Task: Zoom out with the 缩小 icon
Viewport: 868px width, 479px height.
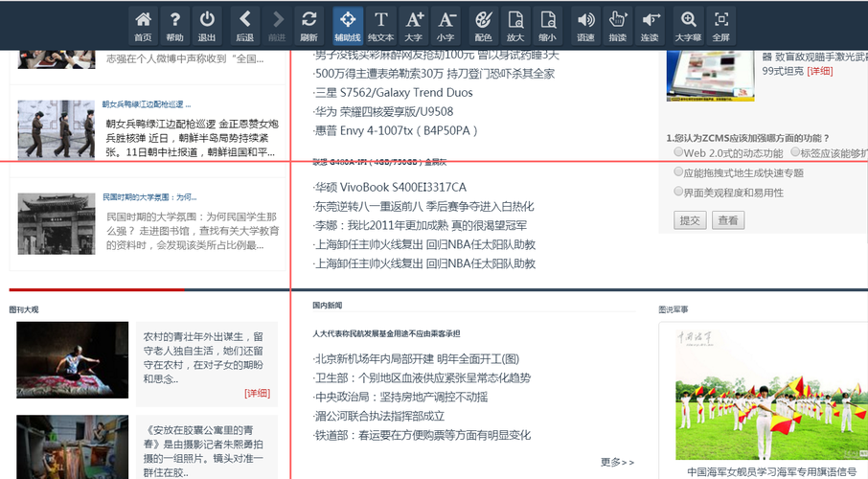Action: tap(547, 26)
